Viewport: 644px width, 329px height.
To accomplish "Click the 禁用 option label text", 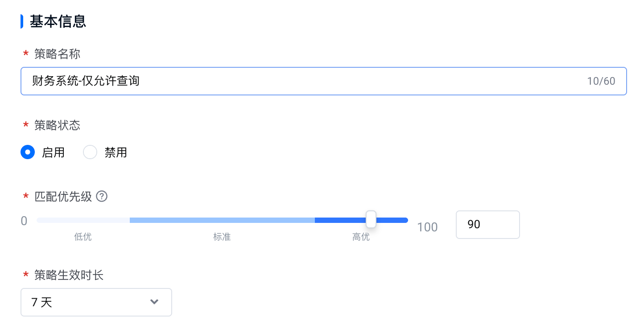I will pos(116,152).
